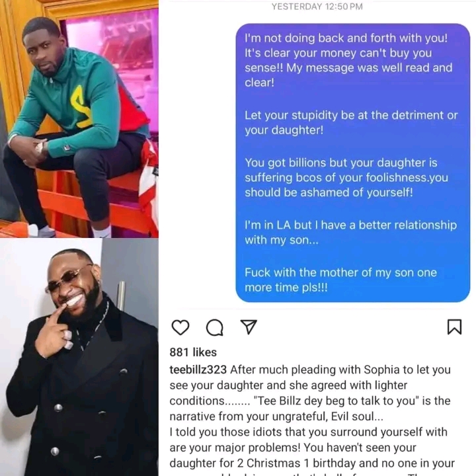Tap the "I'm not doing back and forth" paragraph
The image size is (476, 476).
tap(348, 60)
